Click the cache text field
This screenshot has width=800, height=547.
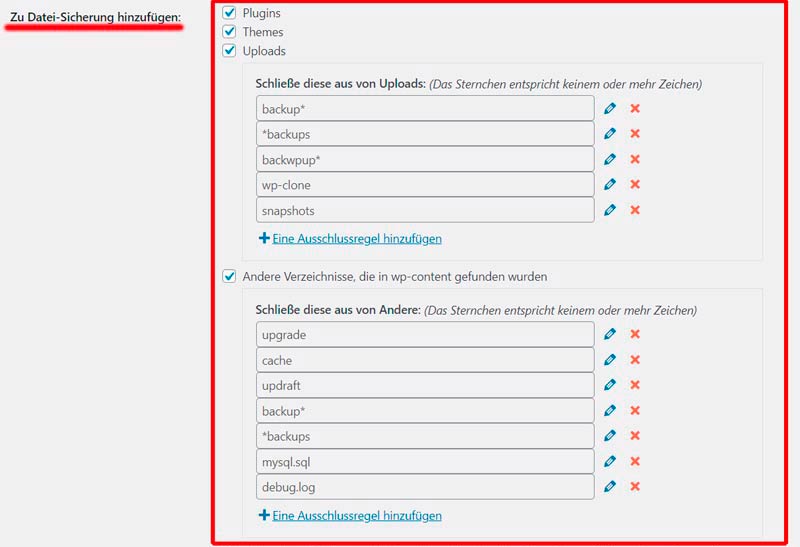425,360
